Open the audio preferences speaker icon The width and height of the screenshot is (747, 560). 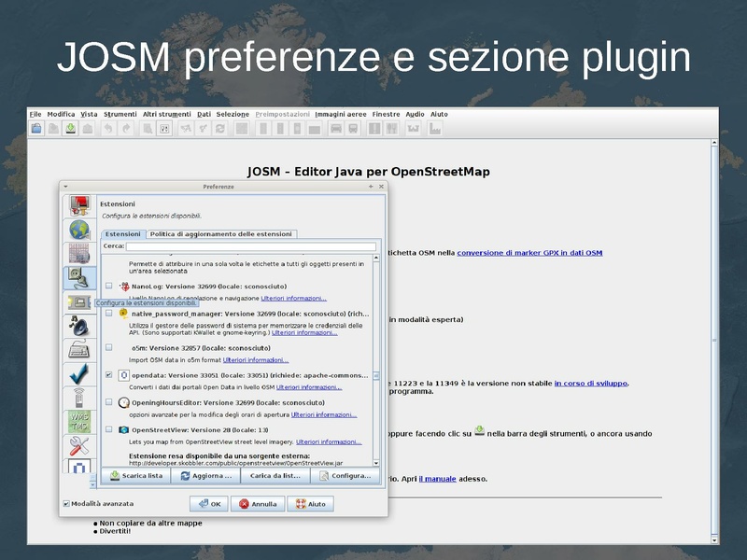79,327
